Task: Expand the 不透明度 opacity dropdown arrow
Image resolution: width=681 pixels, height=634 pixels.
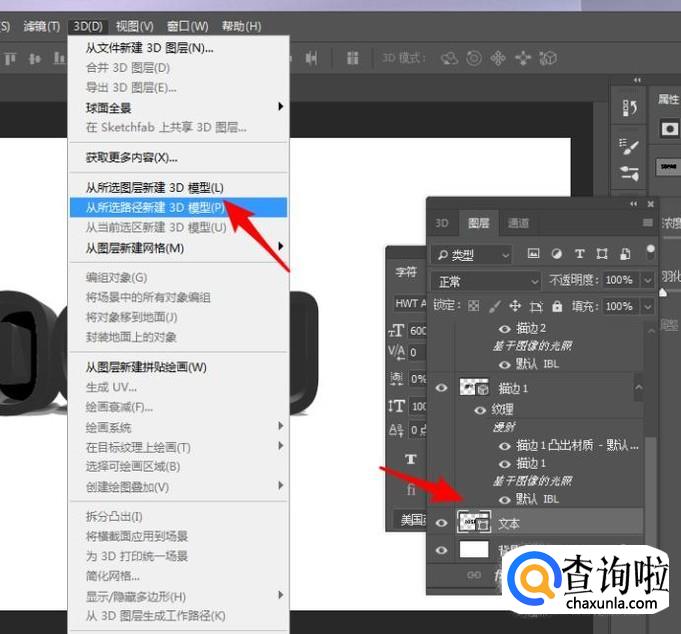Action: 647,281
